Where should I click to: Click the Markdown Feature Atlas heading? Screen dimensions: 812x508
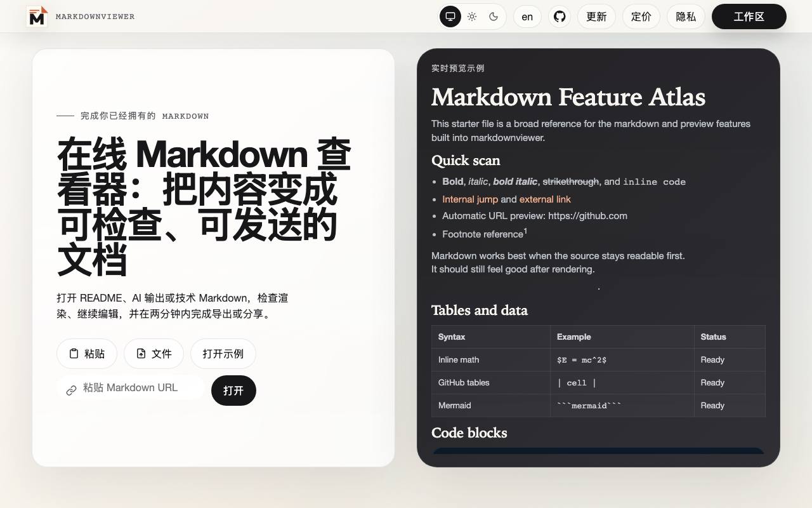568,97
